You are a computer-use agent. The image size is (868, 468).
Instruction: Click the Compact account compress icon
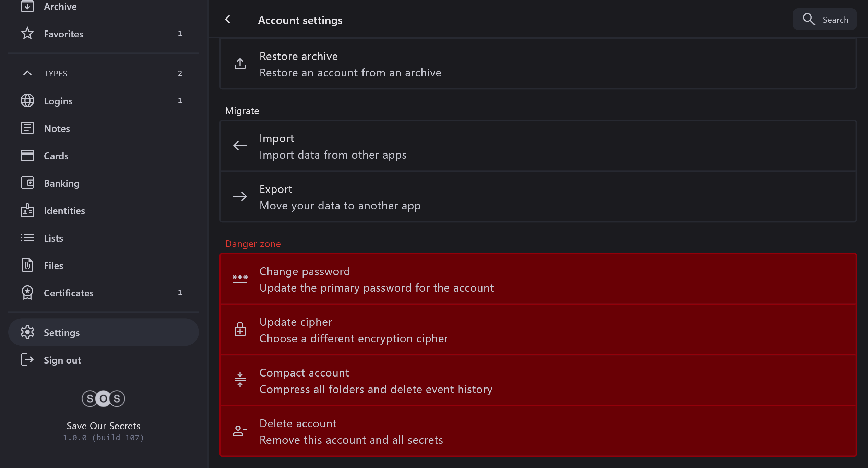240,380
